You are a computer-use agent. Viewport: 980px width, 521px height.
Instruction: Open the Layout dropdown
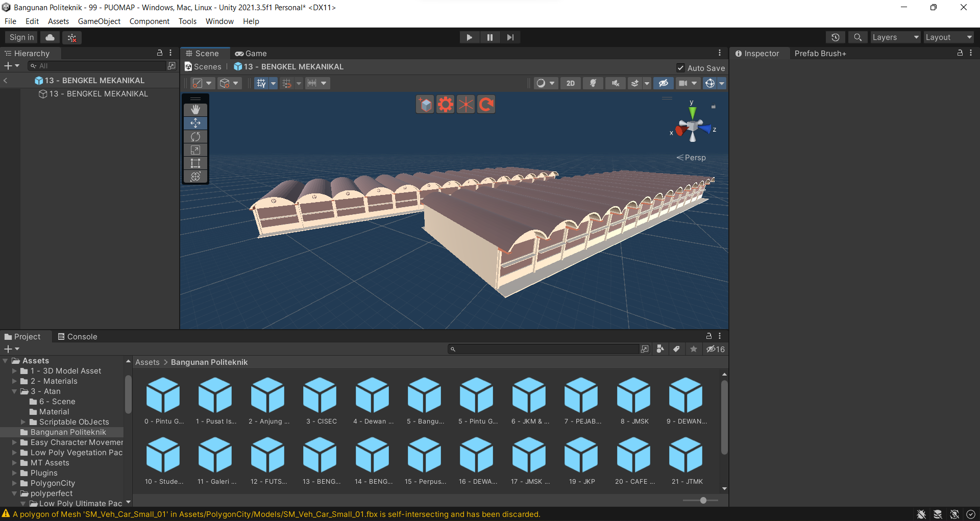point(948,37)
